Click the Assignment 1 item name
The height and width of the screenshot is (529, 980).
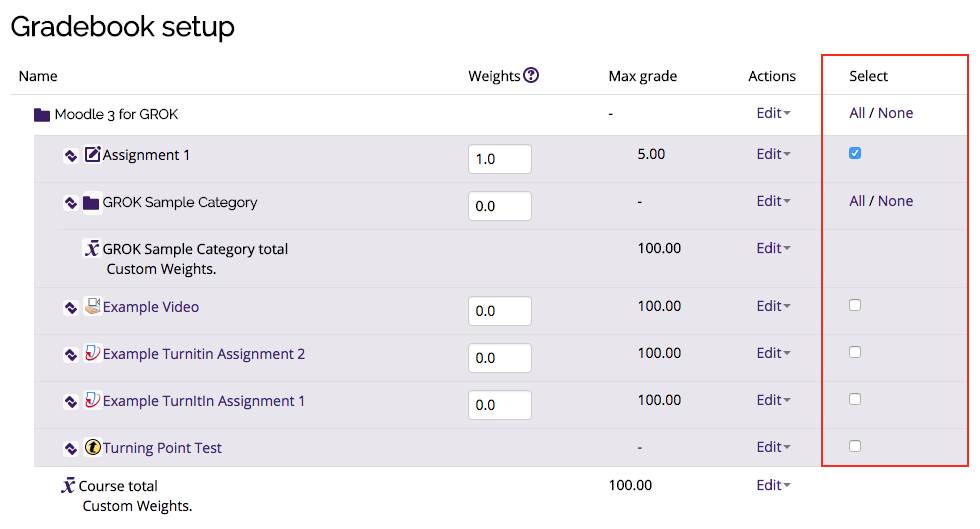point(146,155)
